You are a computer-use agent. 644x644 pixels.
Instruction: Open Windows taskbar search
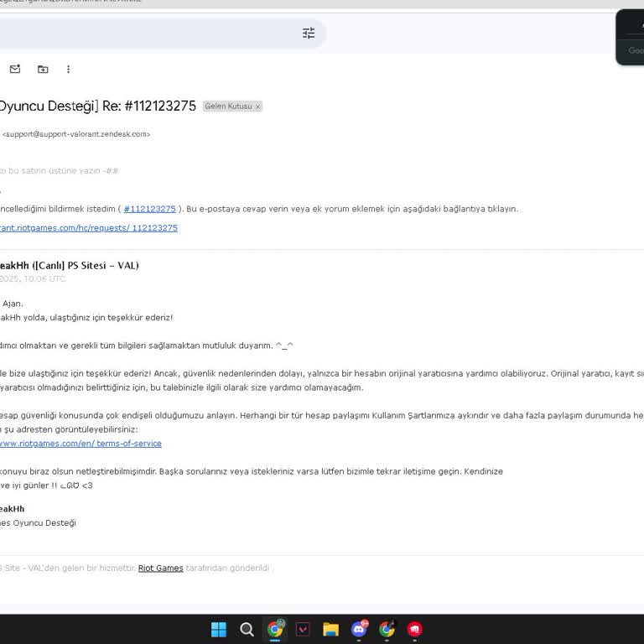tap(247, 629)
